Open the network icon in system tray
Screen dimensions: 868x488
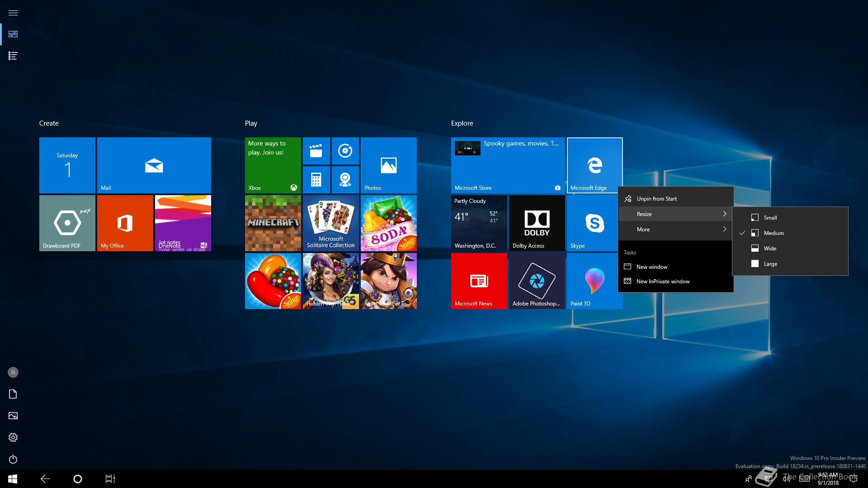[x=768, y=479]
